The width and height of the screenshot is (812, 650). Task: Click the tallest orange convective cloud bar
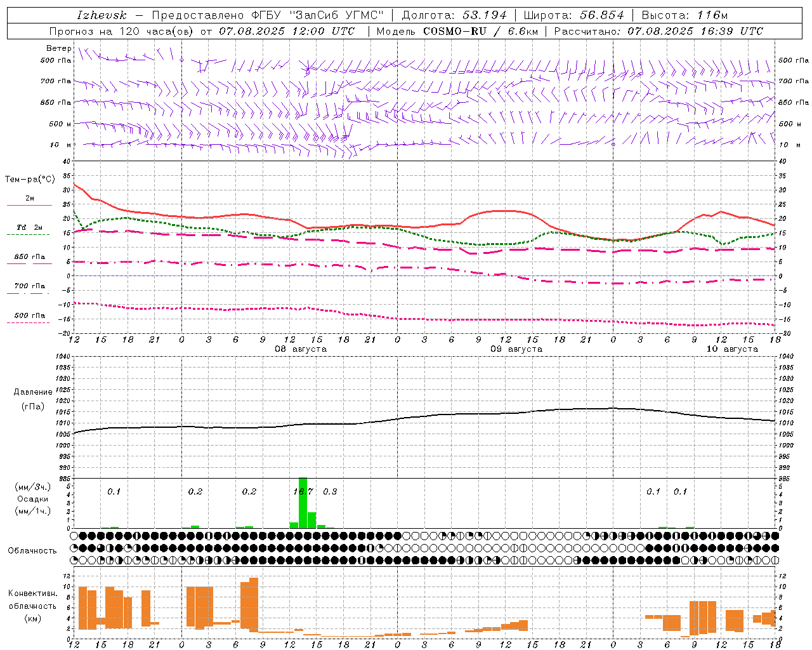coord(254,605)
